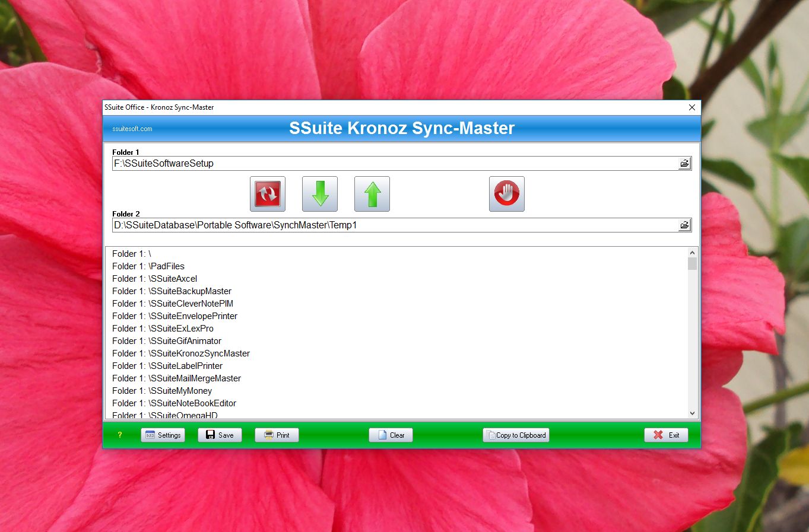This screenshot has width=809, height=532.
Task: Print the sync results
Action: [x=276, y=435]
